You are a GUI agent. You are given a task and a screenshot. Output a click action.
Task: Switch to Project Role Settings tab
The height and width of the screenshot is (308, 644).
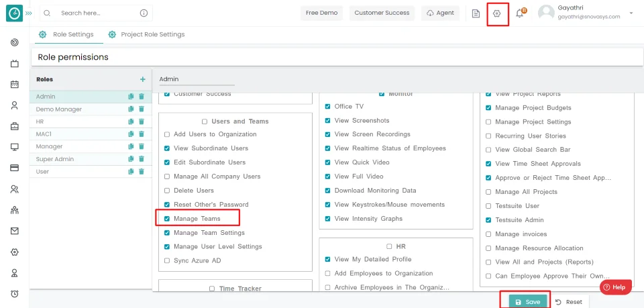pyautogui.click(x=146, y=34)
